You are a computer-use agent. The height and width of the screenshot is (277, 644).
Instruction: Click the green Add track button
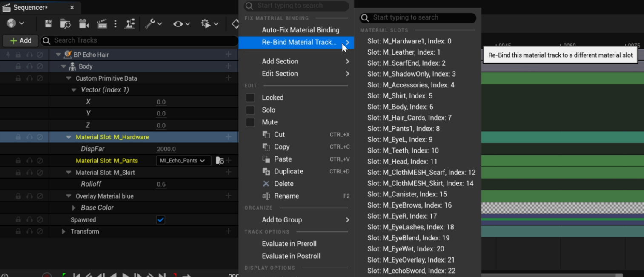[21, 40]
